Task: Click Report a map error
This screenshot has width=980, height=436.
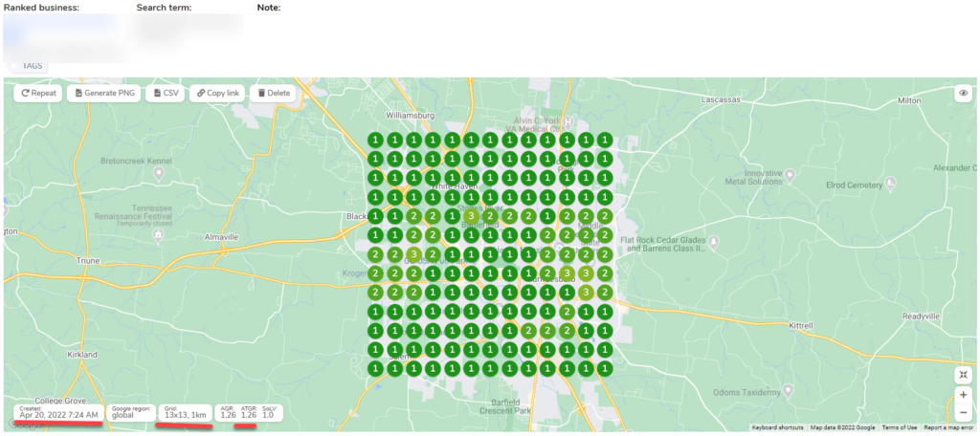Action: tap(949, 428)
